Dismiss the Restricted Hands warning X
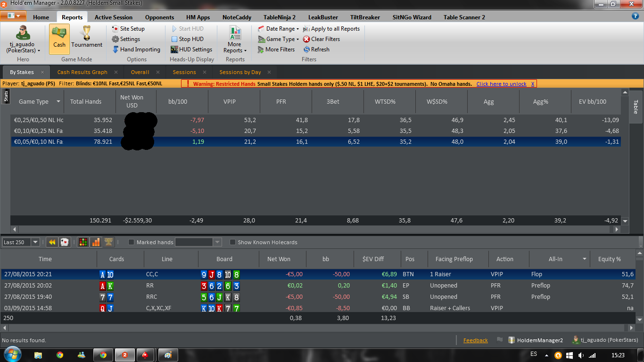 (533, 84)
